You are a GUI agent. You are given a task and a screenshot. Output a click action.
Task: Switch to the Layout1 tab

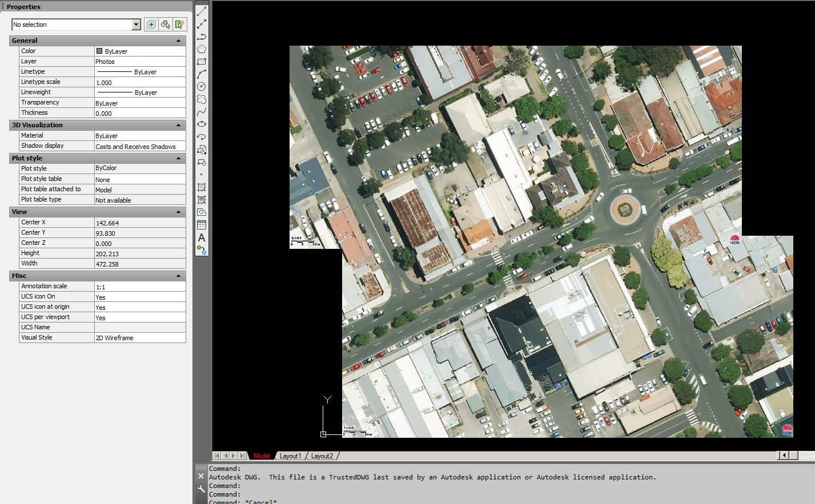tap(291, 455)
